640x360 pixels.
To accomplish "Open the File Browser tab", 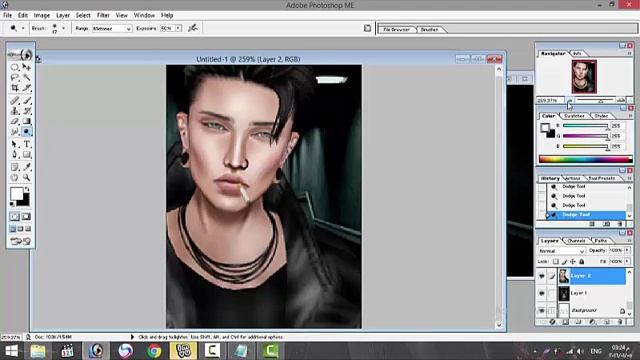I will click(x=396, y=29).
